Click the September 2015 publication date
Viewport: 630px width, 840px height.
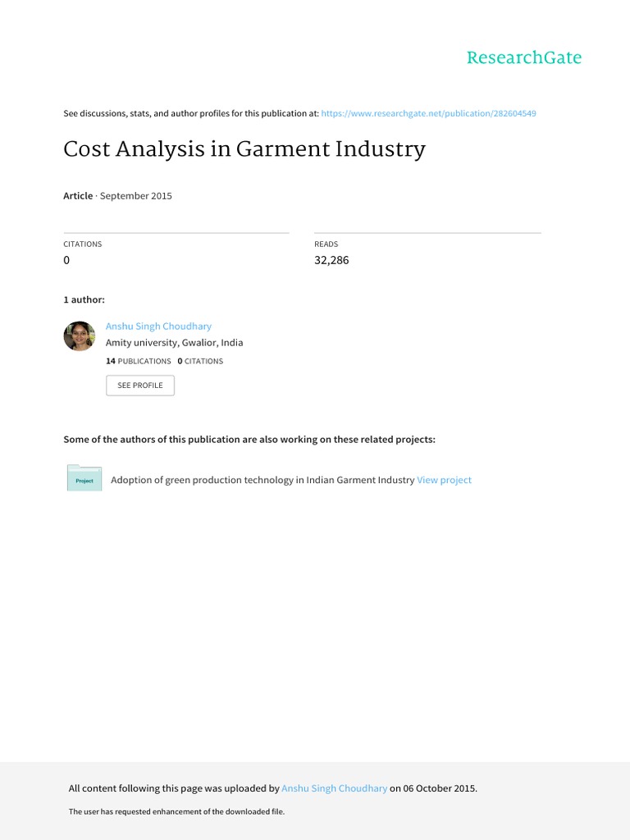click(x=136, y=196)
